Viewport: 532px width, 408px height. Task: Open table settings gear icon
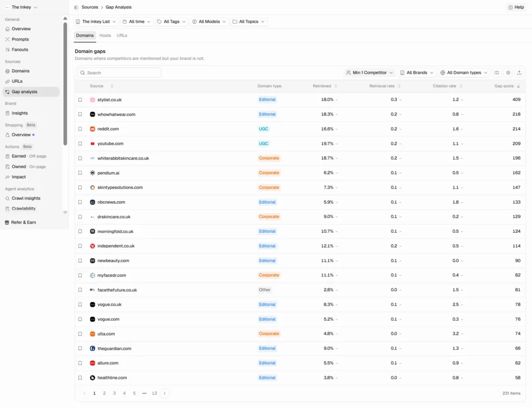pyautogui.click(x=508, y=73)
